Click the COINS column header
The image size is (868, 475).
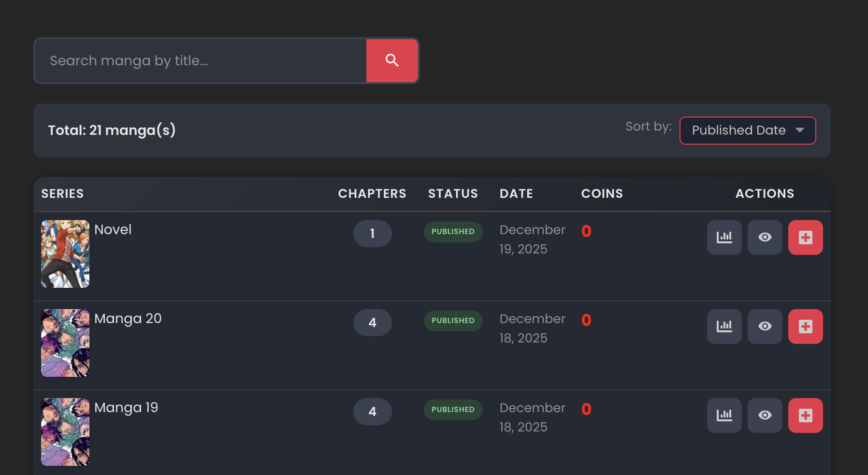coord(602,193)
